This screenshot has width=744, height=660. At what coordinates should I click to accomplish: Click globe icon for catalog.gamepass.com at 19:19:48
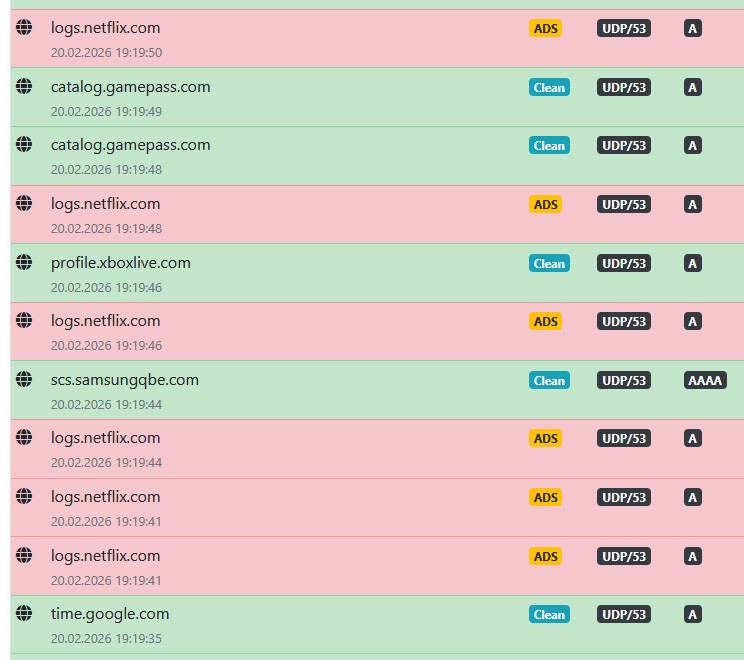tap(24, 144)
